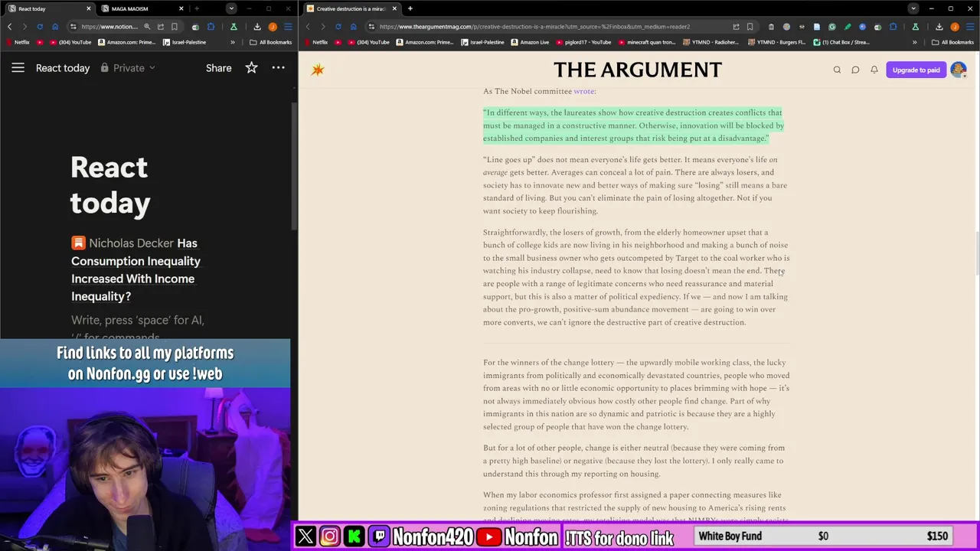Click the Argument page vertical scrollbar
The image size is (980, 551).
click(x=976, y=253)
